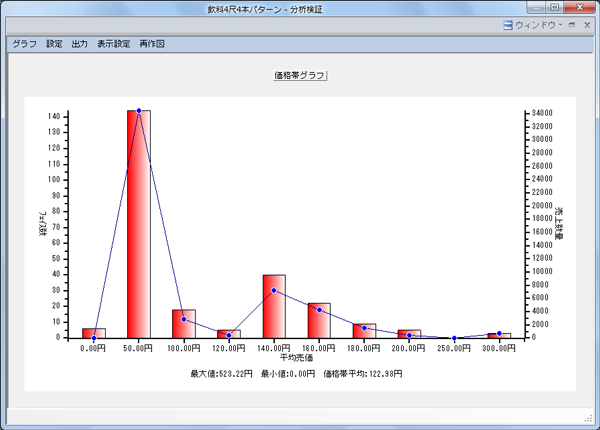
Task: Click the bar at 200.00円
Action: click(409, 333)
